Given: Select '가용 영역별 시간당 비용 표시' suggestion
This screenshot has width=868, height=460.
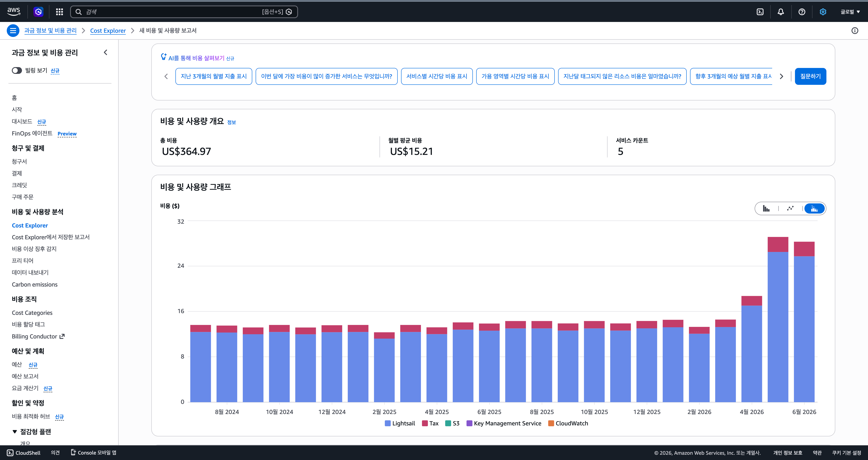Looking at the screenshot, I should [515, 76].
